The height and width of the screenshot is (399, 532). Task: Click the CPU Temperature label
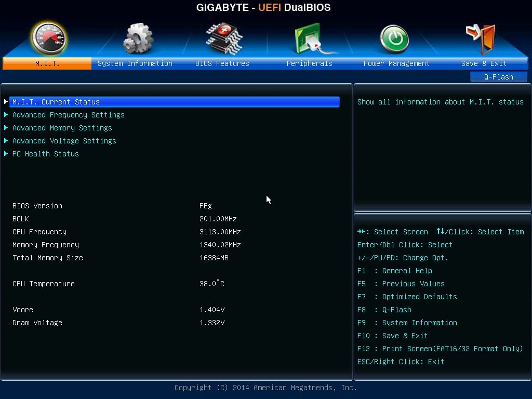[x=44, y=284]
